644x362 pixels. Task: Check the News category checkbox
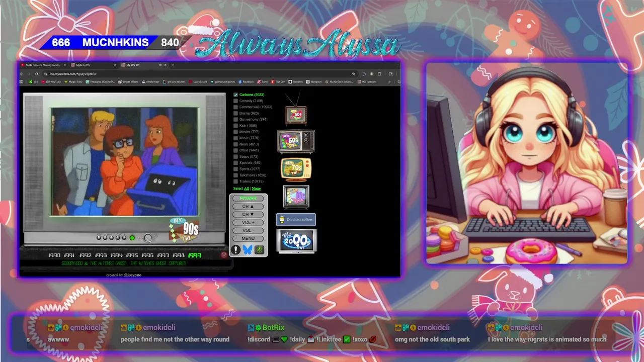click(235, 144)
